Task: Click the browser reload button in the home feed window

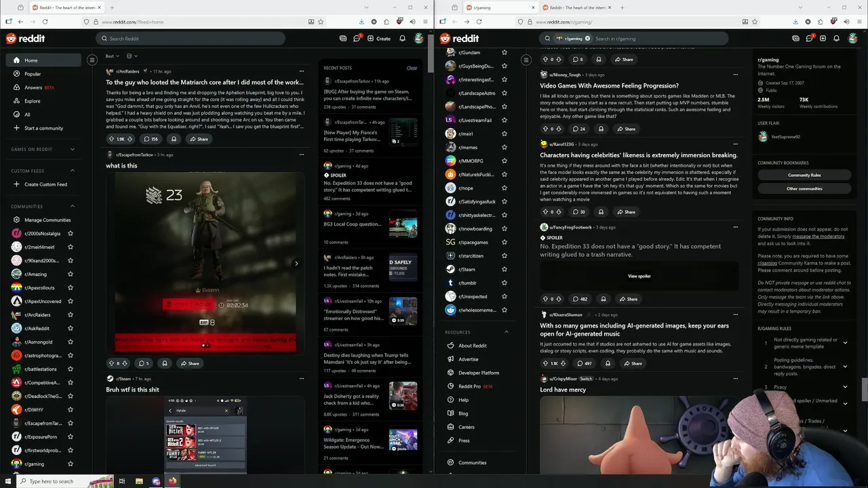Action: [x=45, y=22]
